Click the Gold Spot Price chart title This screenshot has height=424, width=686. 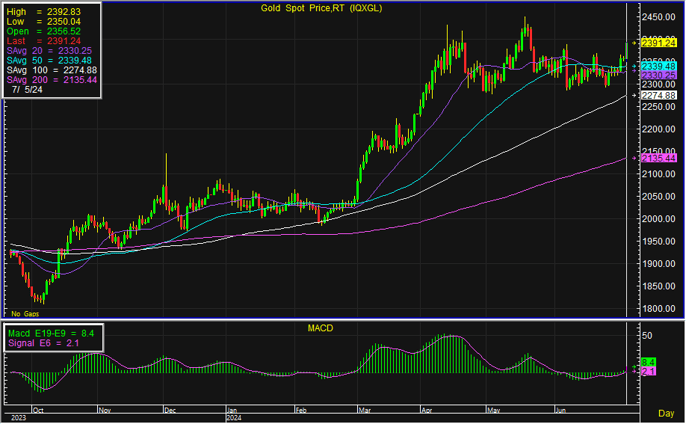pos(317,7)
